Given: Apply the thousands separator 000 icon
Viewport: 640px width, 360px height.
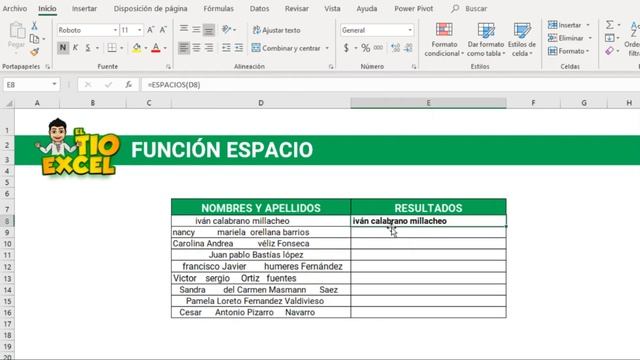Looking at the screenshot, I should (x=378, y=48).
